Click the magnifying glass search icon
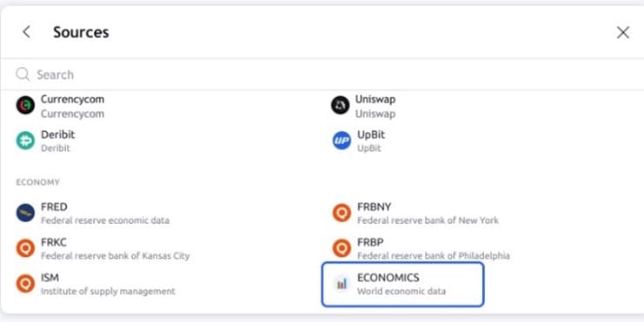Screen dimensions: 644x322 pos(23,75)
